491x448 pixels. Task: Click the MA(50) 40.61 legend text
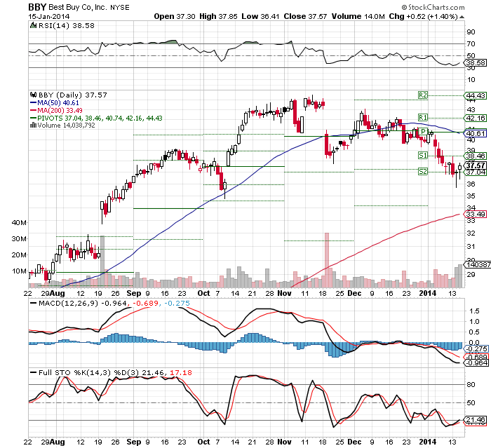58,102
